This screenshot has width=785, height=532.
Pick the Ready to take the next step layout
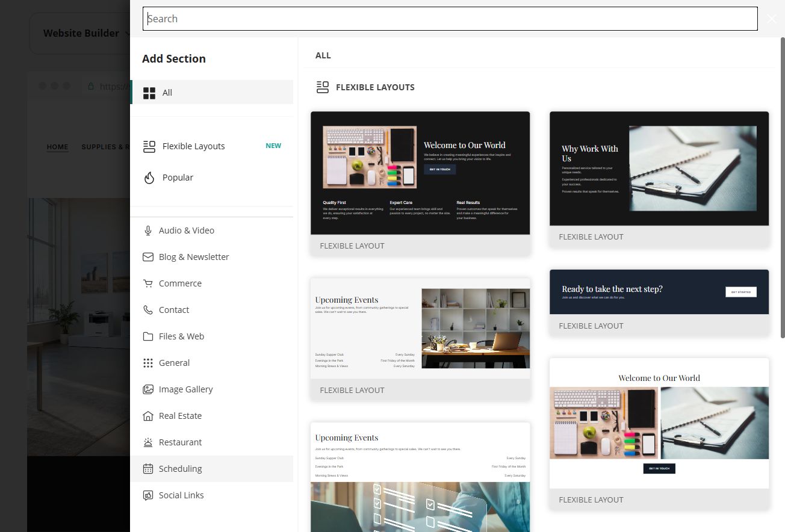click(659, 303)
